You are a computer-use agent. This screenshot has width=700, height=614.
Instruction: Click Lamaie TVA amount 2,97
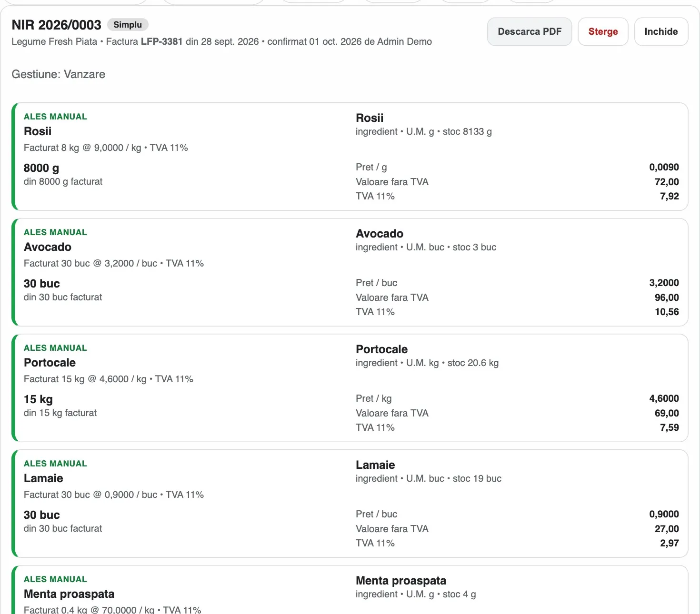click(670, 543)
